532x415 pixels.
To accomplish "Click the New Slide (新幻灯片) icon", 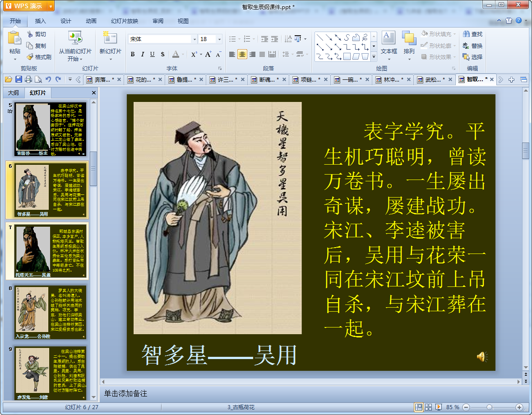I will point(110,38).
